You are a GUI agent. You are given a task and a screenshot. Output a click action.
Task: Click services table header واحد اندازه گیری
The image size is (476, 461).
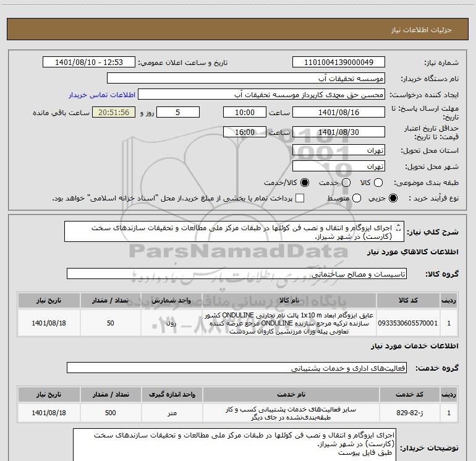pyautogui.click(x=172, y=394)
